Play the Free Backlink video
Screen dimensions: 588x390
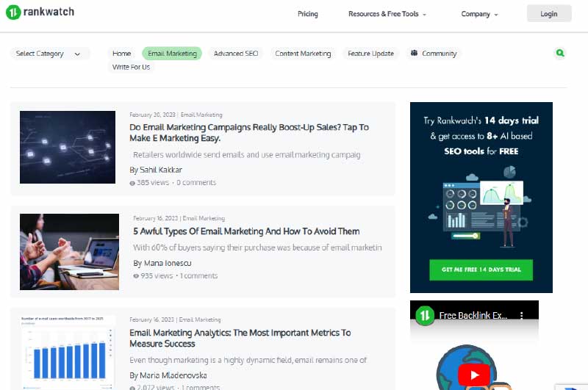tap(474, 375)
